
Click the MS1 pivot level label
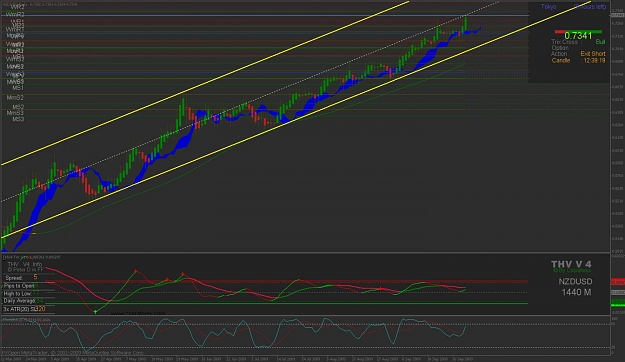click(x=18, y=88)
